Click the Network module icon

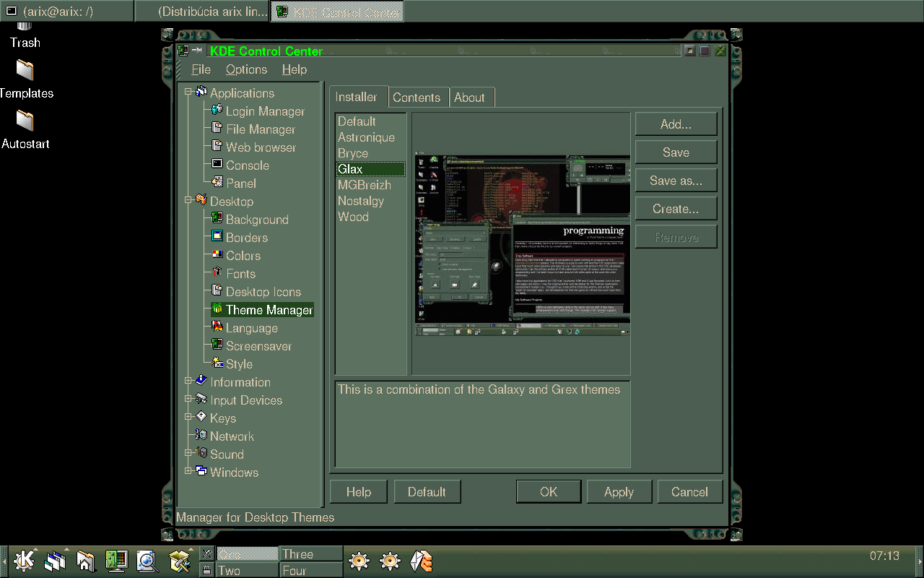tap(201, 436)
